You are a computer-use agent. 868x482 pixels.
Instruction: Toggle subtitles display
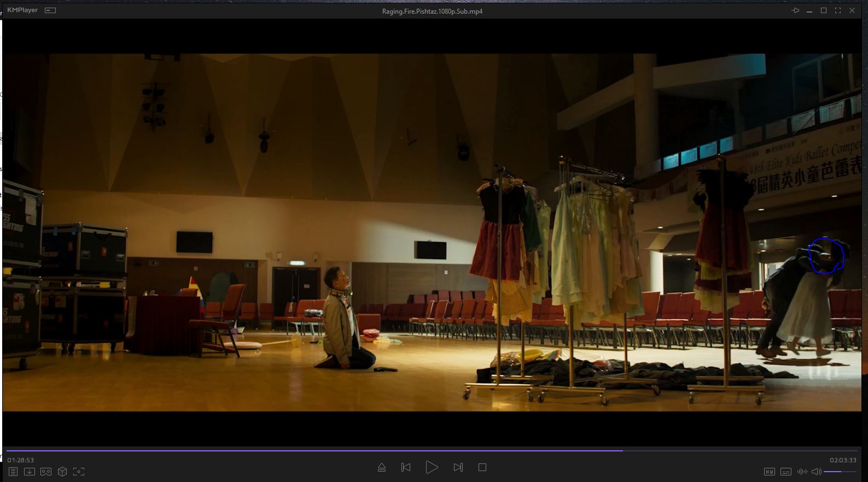[785, 472]
